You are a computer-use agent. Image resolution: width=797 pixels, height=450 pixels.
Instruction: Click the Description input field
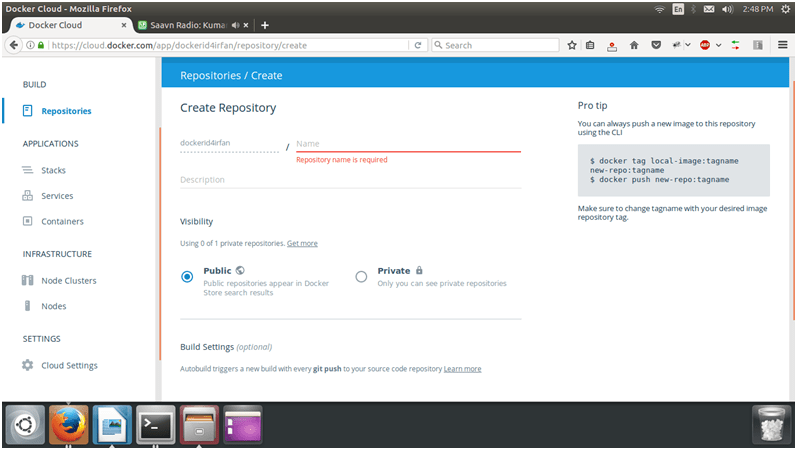point(350,180)
